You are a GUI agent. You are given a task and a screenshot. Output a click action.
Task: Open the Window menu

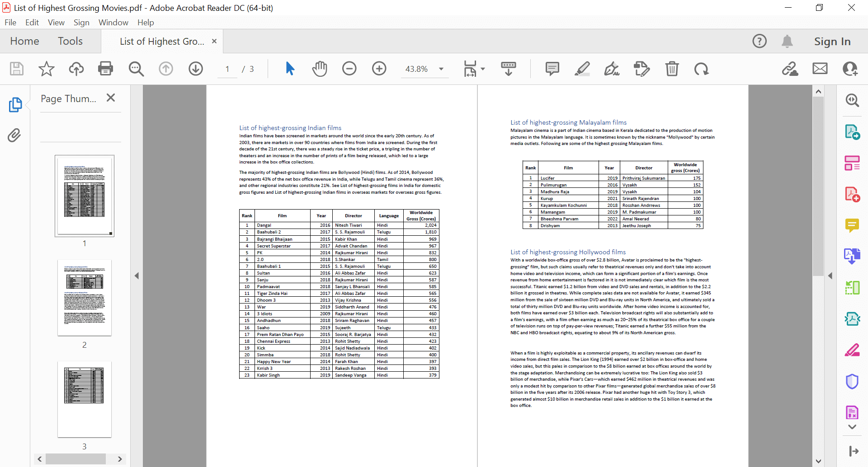[x=113, y=22]
